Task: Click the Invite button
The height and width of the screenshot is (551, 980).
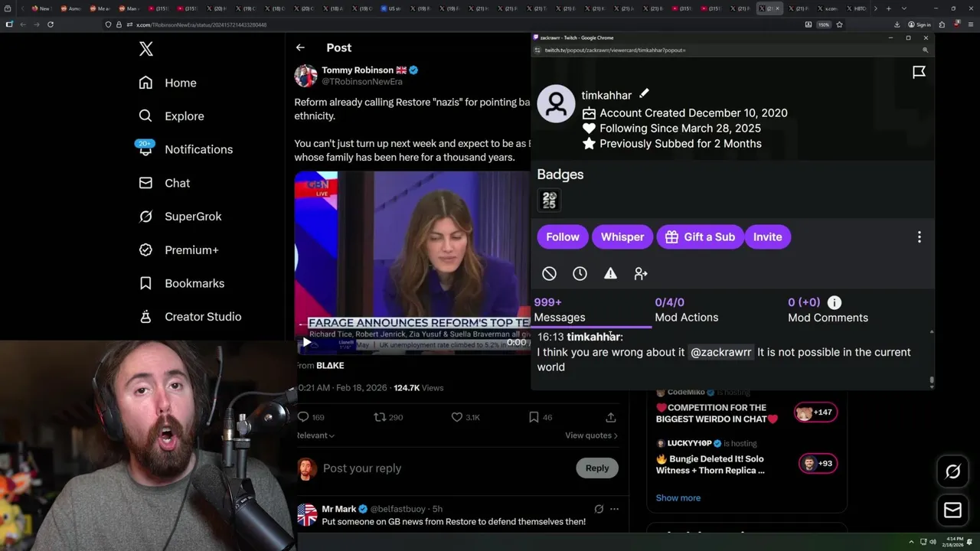Action: 767,237
